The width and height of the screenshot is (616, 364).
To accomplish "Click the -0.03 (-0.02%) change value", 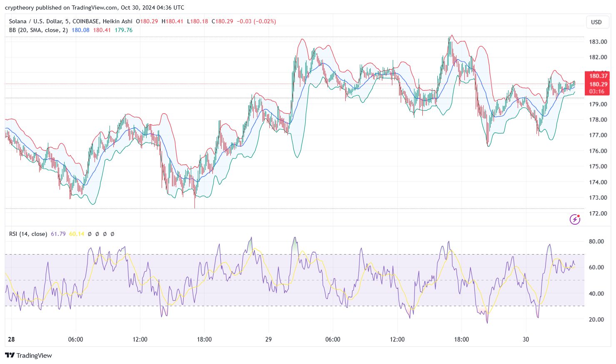I will click(256, 21).
